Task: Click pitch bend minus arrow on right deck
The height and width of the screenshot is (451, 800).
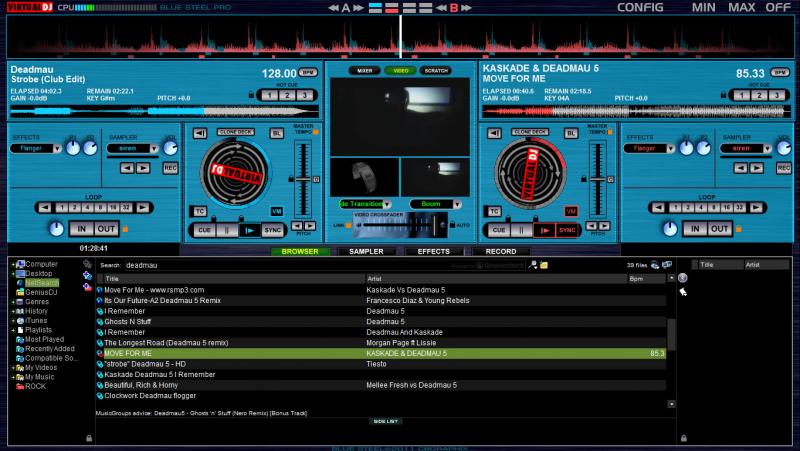Action: (x=592, y=226)
